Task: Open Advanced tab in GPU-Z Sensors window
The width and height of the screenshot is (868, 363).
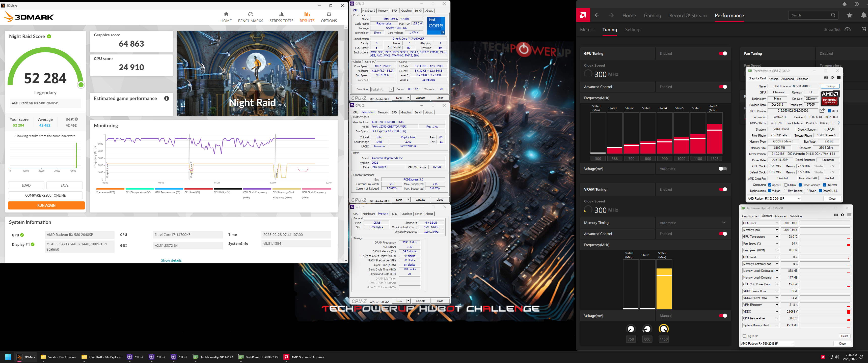Action: [781, 216]
